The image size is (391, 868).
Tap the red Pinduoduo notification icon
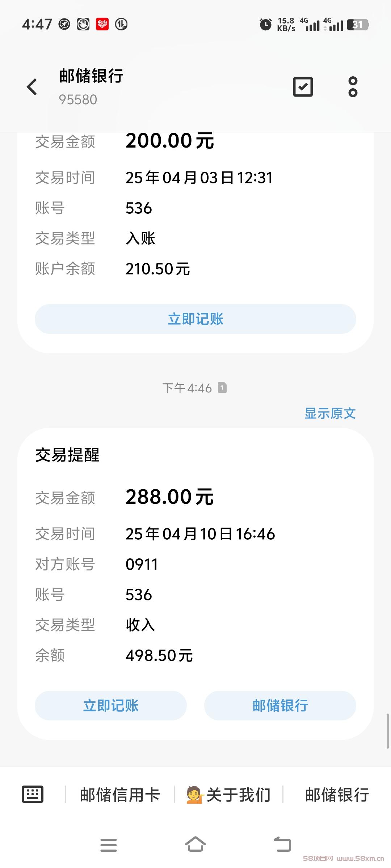coord(102,24)
